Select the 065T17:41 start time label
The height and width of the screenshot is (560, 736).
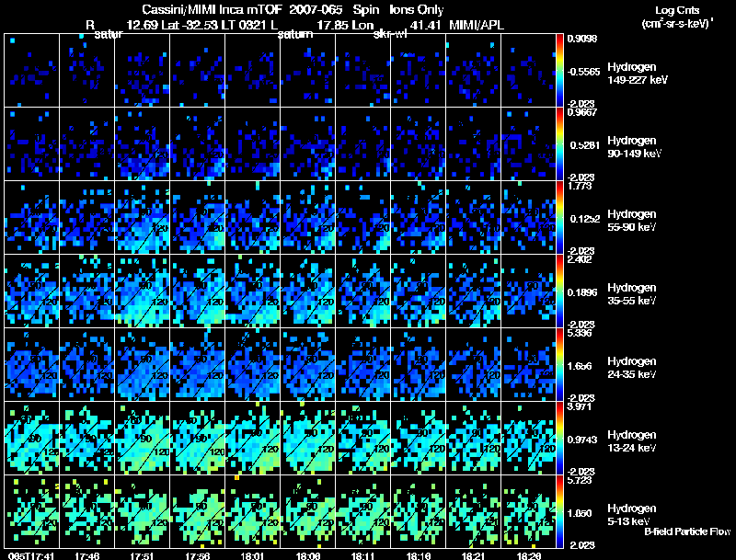(x=31, y=556)
